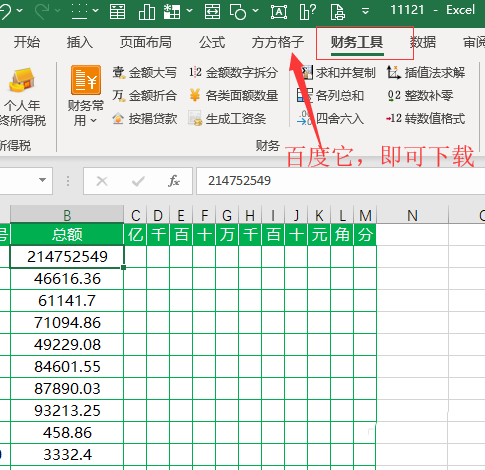485x470 pixels.
Task: Click the shapes icon in the quick access toolbar
Action: pyautogui.click(x=238, y=12)
